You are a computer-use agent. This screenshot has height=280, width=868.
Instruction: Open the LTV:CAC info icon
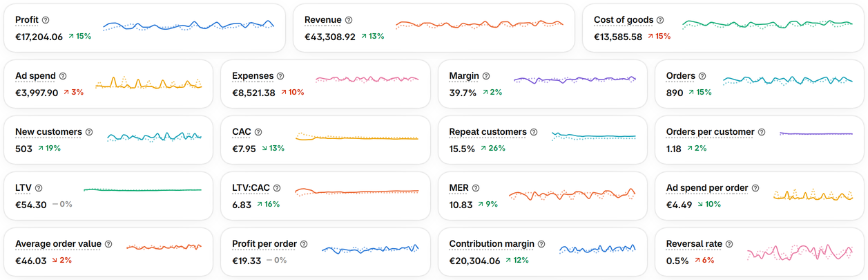[277, 188]
